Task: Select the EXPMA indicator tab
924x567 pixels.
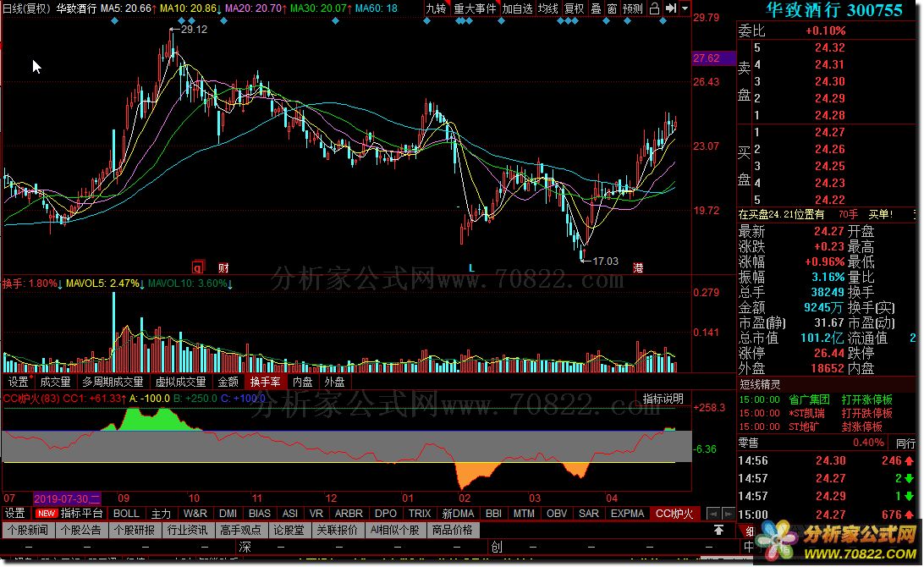Action: coord(628,514)
